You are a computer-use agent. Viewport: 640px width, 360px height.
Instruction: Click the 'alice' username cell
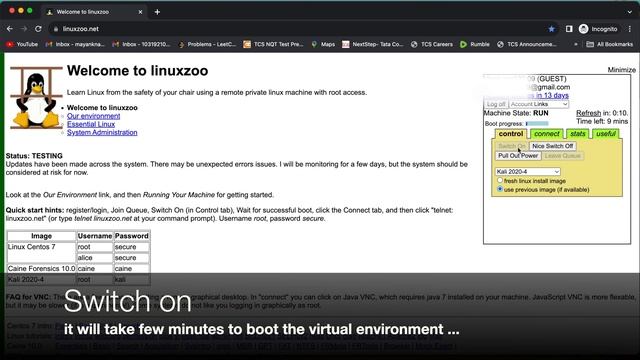95,258
